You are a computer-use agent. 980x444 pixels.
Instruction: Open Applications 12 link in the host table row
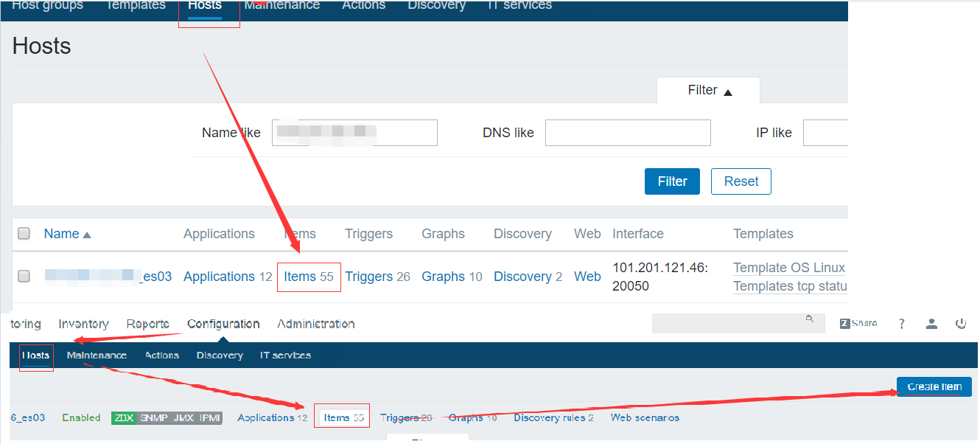tap(228, 277)
